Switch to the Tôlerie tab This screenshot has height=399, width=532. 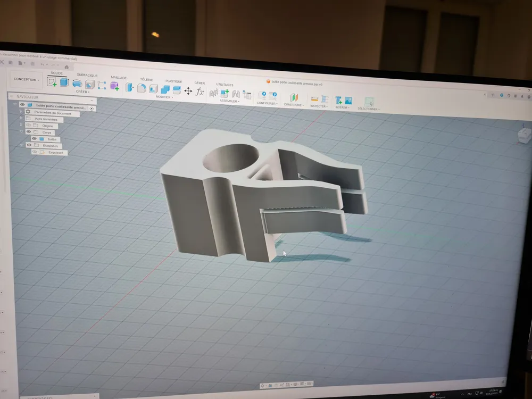(147, 79)
